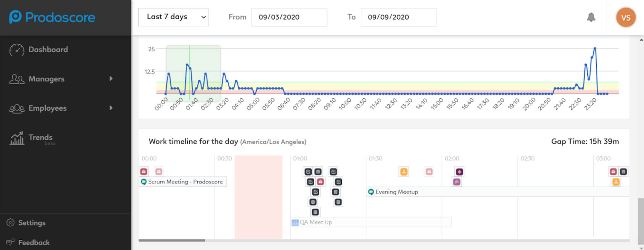Click the From date field 09/03/2020
This screenshot has width=644, height=250.
tap(289, 17)
